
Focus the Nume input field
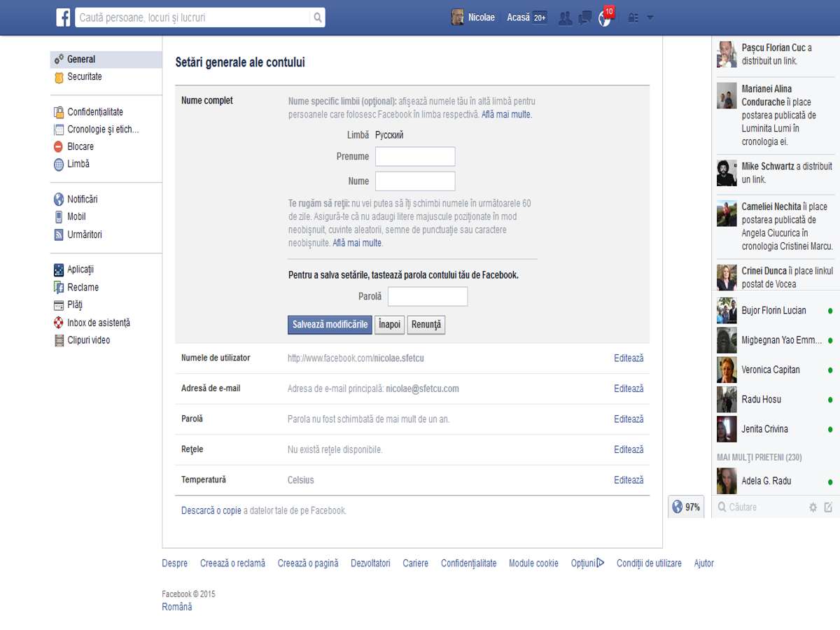click(415, 181)
